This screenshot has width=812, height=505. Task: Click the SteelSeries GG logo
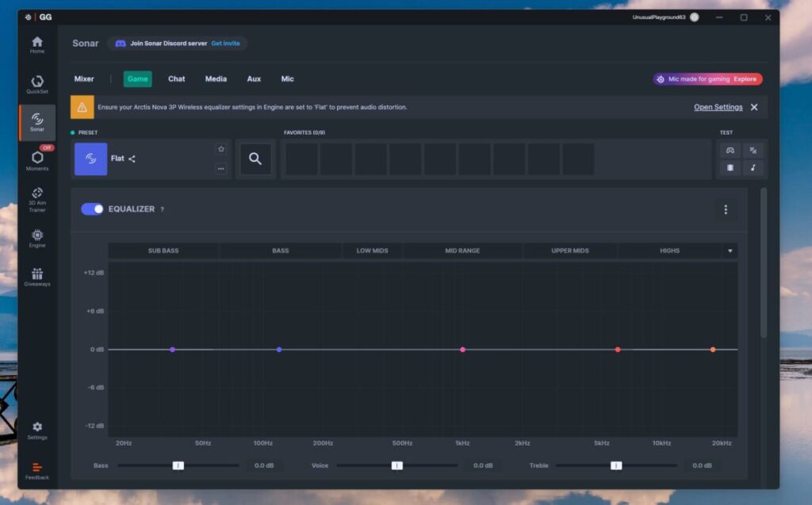(x=38, y=17)
